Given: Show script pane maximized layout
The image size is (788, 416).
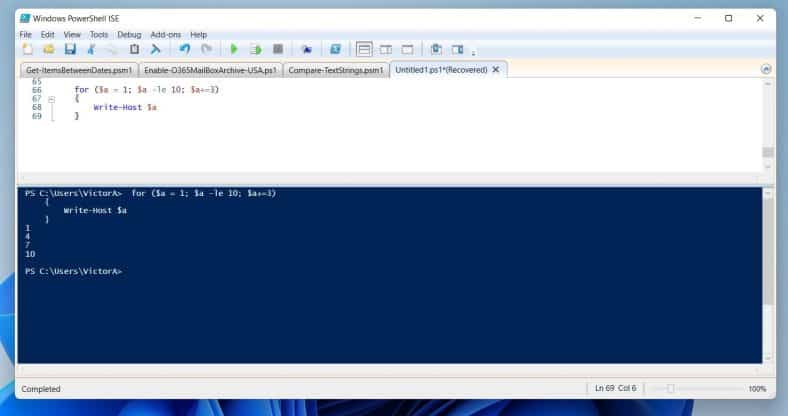Looking at the screenshot, I should [408, 49].
